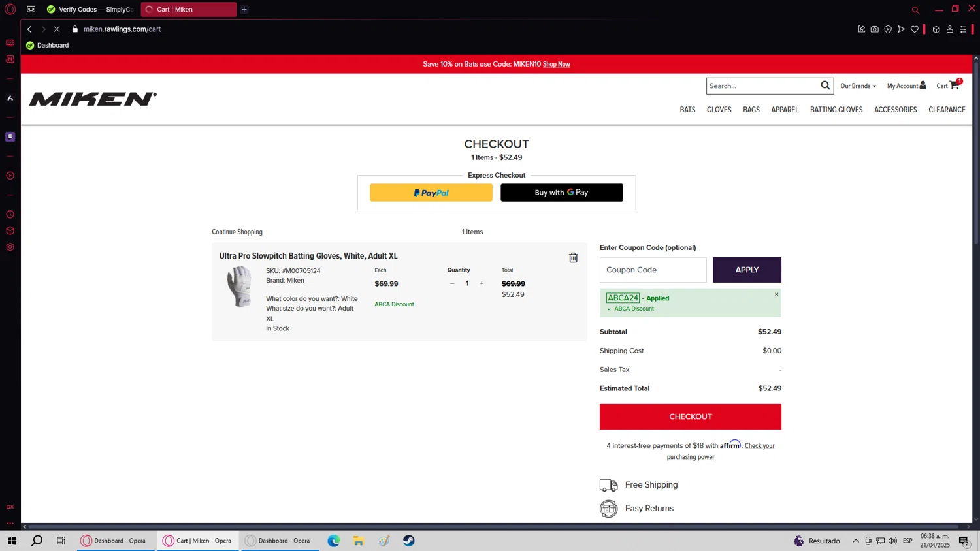Image resolution: width=980 pixels, height=551 pixels.
Task: Switch to Cart Miken Opera taskbar window
Action: click(x=198, y=541)
